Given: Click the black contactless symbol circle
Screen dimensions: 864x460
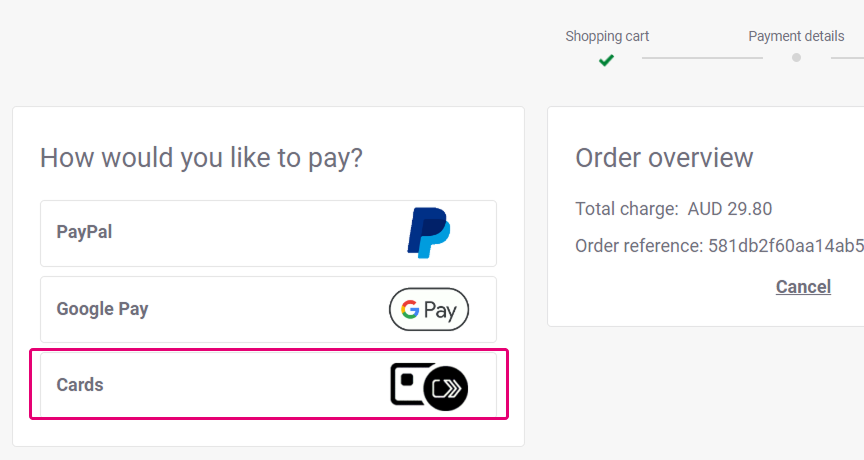Looking at the screenshot, I should coord(446,388).
